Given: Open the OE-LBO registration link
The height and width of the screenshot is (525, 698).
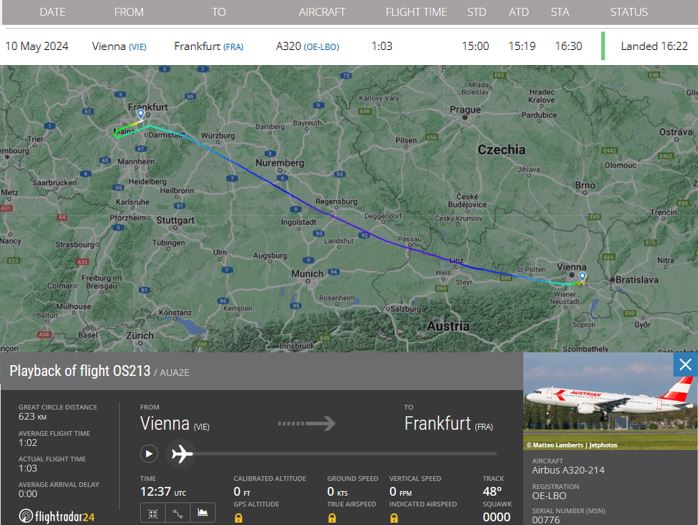Looking at the screenshot, I should click(321, 47).
